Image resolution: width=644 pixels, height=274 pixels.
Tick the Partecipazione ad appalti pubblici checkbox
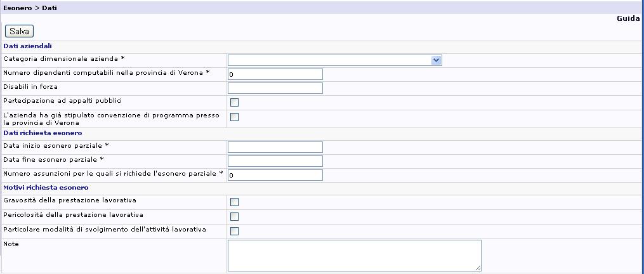pyautogui.click(x=234, y=102)
